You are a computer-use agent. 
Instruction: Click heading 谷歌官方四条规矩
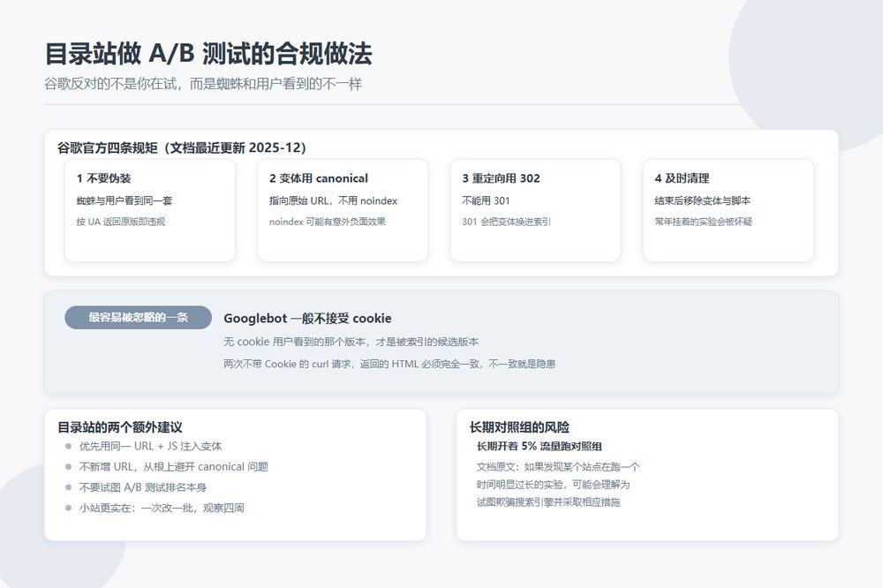point(182,147)
